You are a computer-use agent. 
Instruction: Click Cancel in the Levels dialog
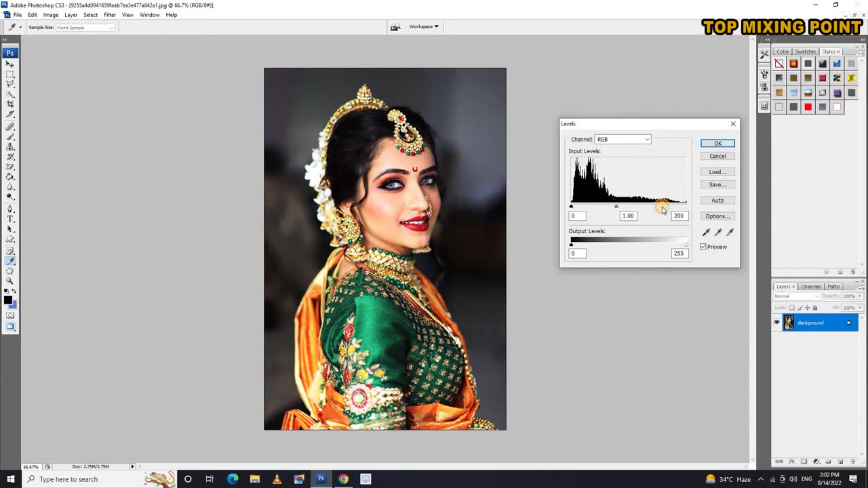point(717,156)
